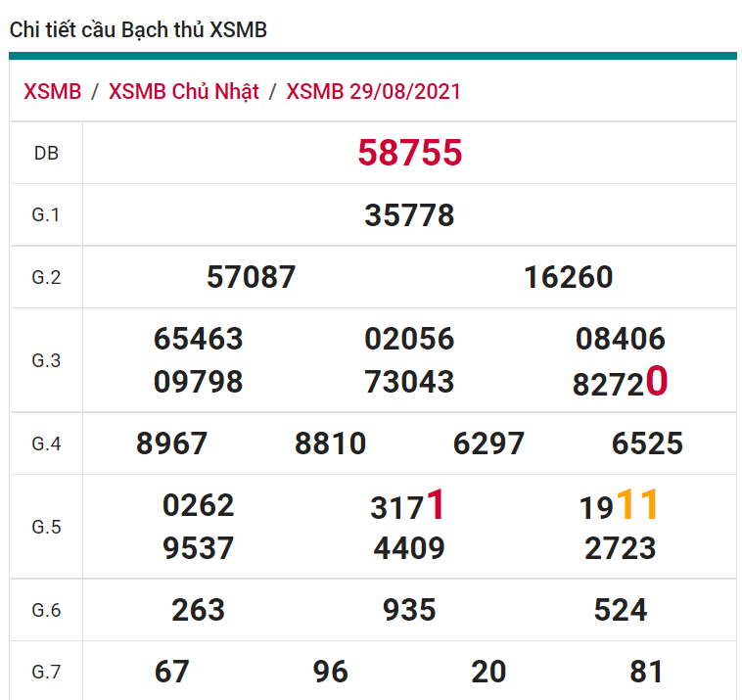Image resolution: width=742 pixels, height=700 pixels.
Task: Select the special prize number 58755
Action: [409, 154]
